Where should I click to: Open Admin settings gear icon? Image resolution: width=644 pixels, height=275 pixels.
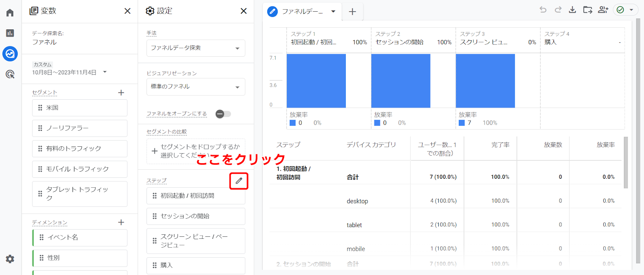coord(10,259)
